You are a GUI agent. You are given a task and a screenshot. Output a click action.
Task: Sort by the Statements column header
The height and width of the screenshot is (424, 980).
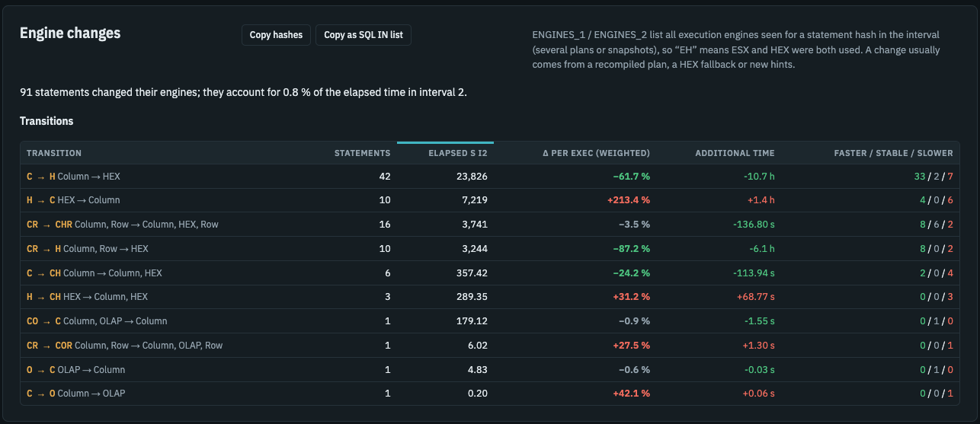363,153
